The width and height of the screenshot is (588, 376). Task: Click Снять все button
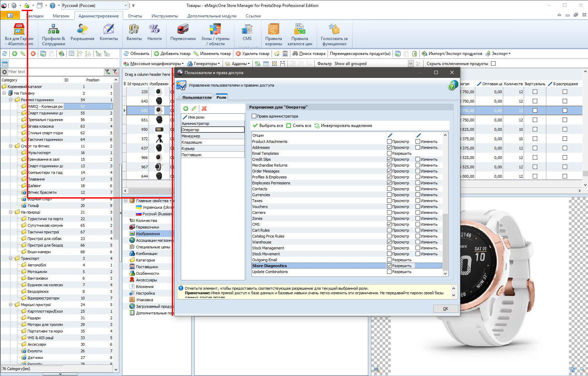pos(299,126)
